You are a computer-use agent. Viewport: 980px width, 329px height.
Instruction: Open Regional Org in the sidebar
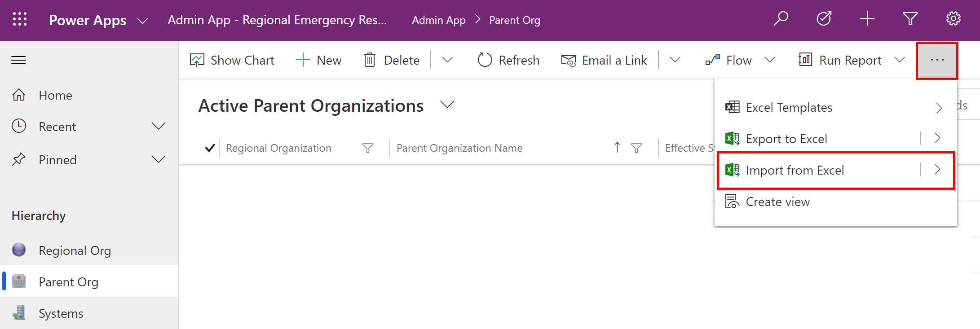(75, 250)
